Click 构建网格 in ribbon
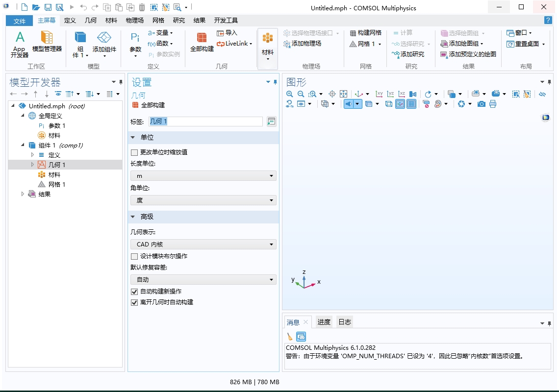 coord(365,33)
